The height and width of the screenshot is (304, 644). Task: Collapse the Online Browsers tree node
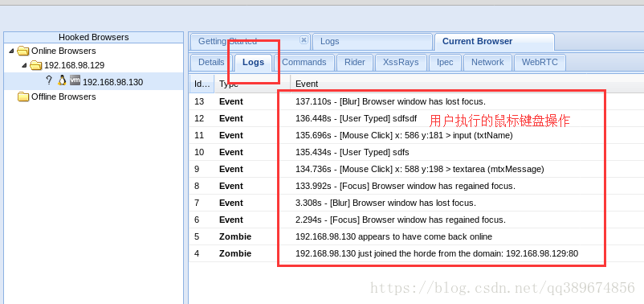(11, 51)
